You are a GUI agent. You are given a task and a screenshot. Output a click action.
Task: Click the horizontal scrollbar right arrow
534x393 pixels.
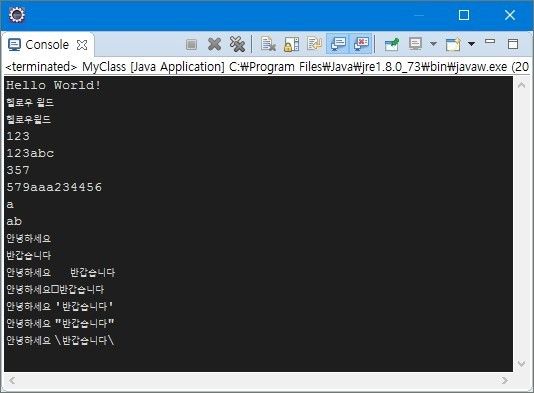505,380
